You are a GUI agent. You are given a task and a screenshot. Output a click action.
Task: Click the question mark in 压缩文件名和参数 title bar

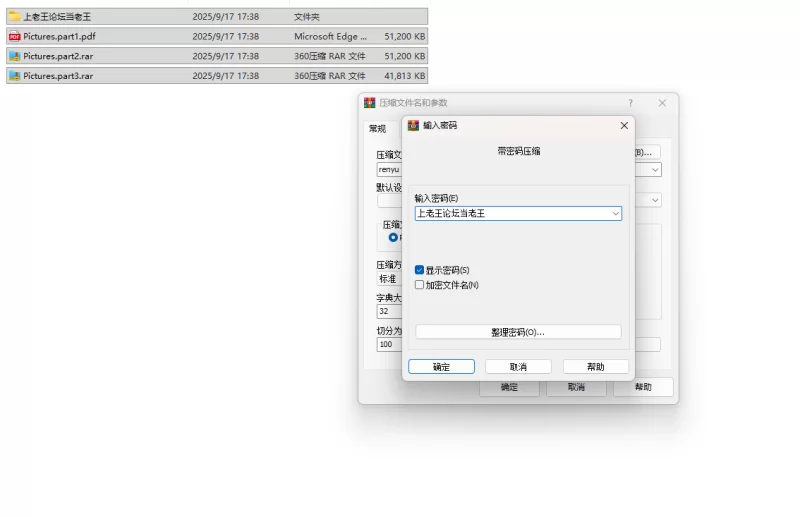[630, 103]
